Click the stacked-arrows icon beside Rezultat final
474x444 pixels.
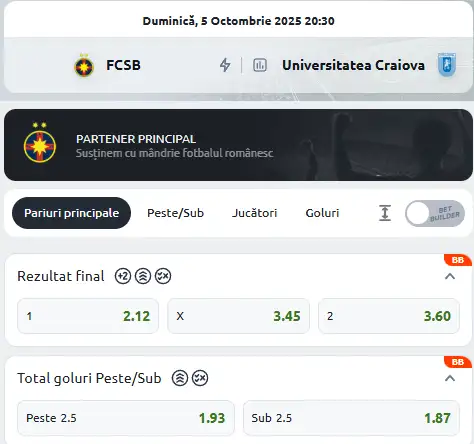point(143,276)
